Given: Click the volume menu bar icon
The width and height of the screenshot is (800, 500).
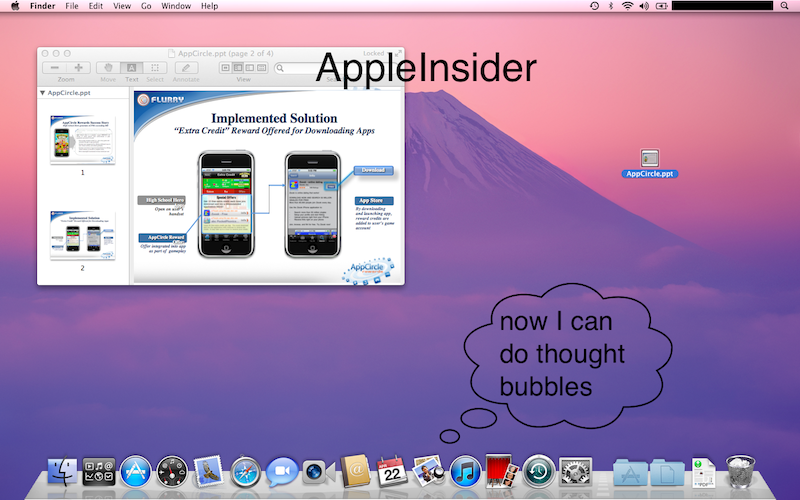Looking at the screenshot, I should (644, 6).
